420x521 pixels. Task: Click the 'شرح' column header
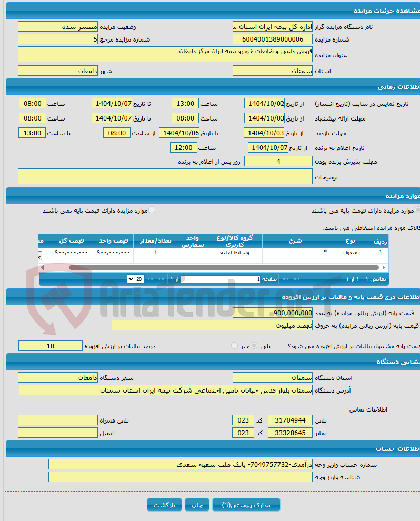click(x=295, y=241)
